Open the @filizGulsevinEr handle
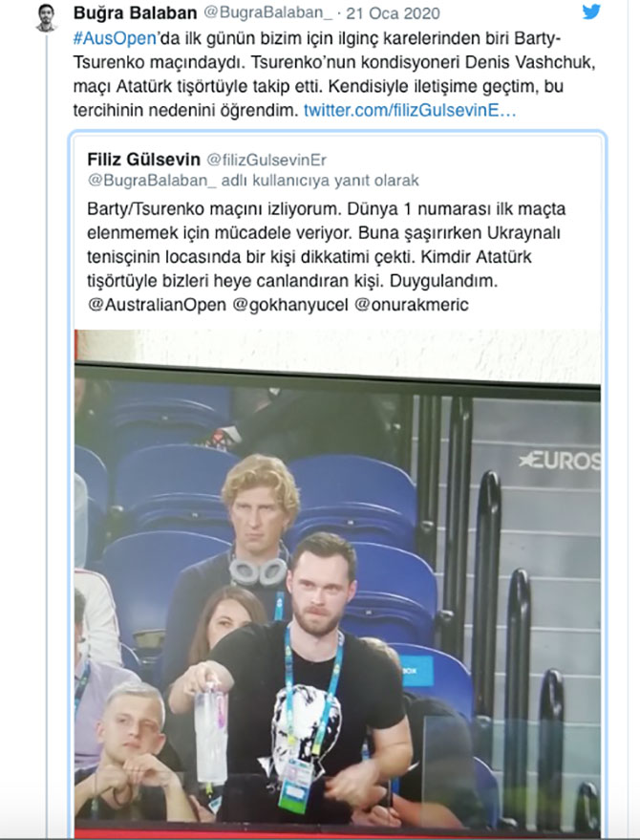The width and height of the screenshot is (640, 840). [267, 160]
